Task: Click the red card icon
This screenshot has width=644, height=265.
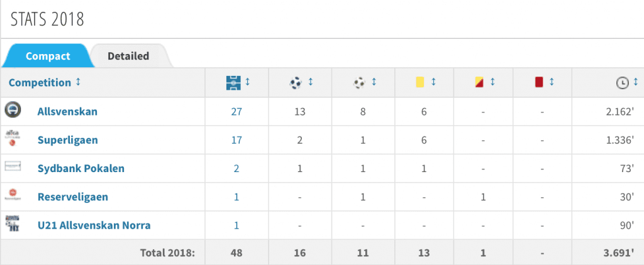Action: tap(539, 82)
